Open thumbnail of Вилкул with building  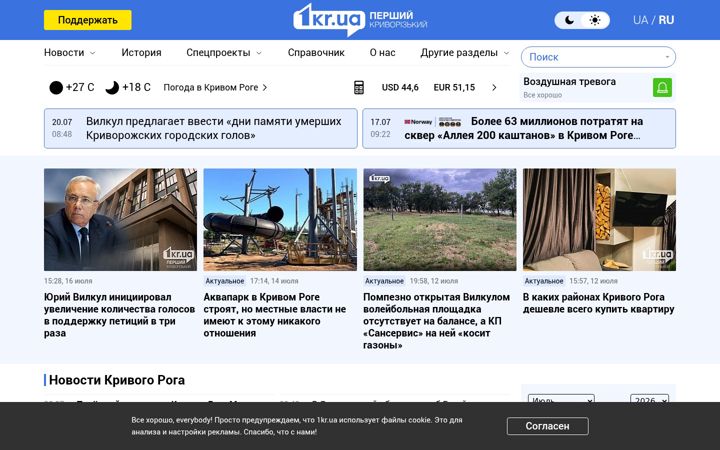click(120, 219)
